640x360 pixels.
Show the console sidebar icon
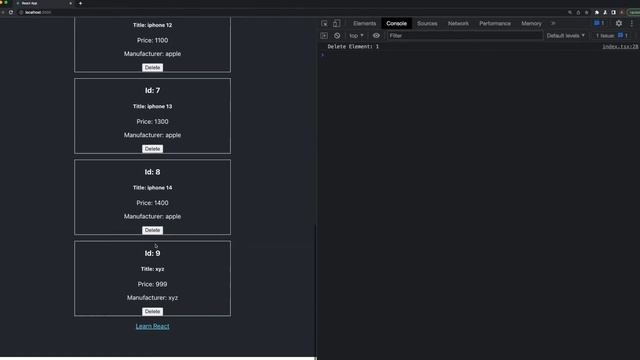pyautogui.click(x=324, y=36)
